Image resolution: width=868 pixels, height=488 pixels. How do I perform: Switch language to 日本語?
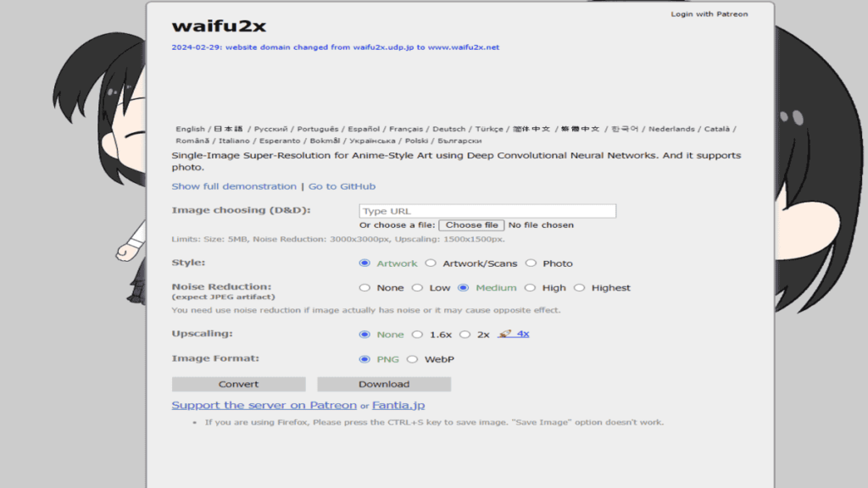229,129
